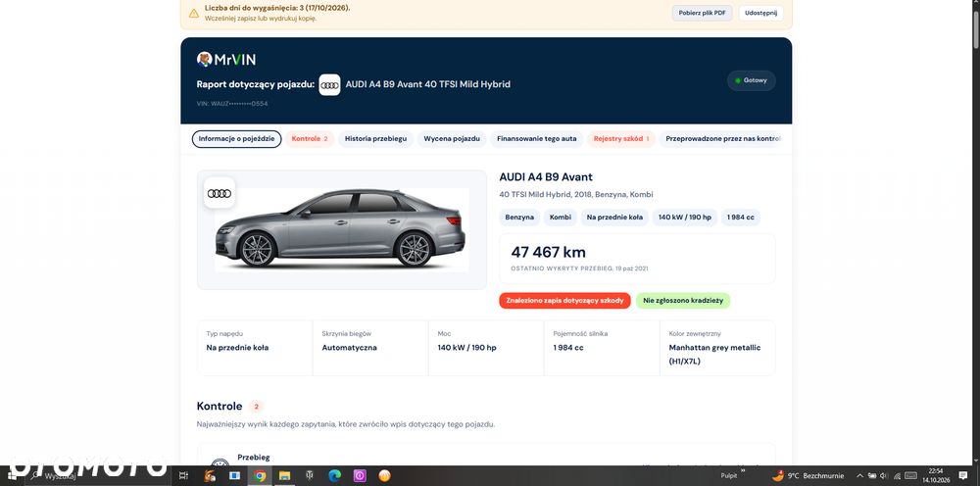Select the Informacje o pojeździe tab
Viewport: 980px width, 486px height.
pyautogui.click(x=236, y=139)
